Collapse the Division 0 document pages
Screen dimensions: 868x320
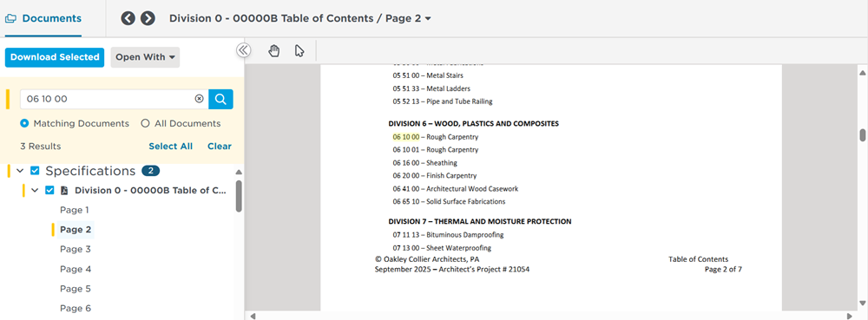coord(35,190)
